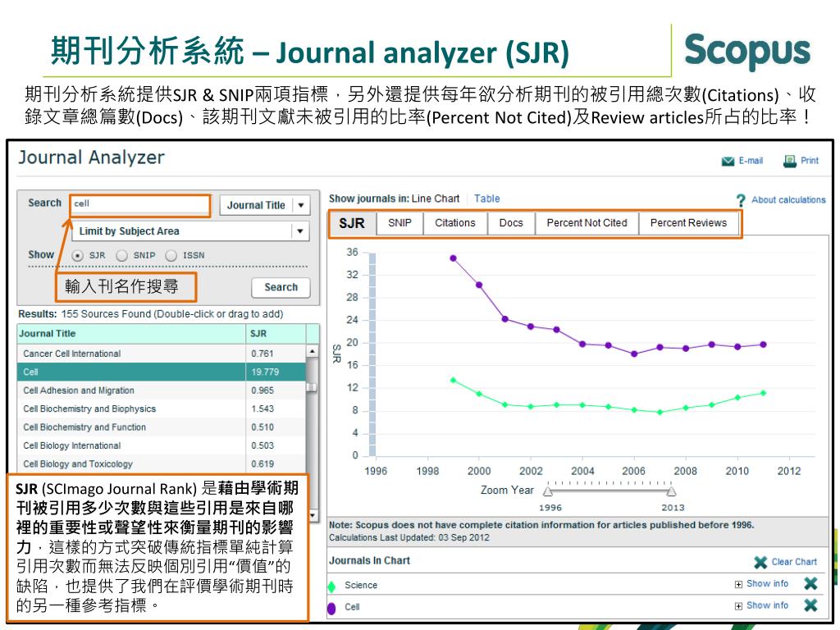Select Cancer Cell International in results
Image resolution: width=840 pixels, height=630 pixels.
[x=162, y=354]
